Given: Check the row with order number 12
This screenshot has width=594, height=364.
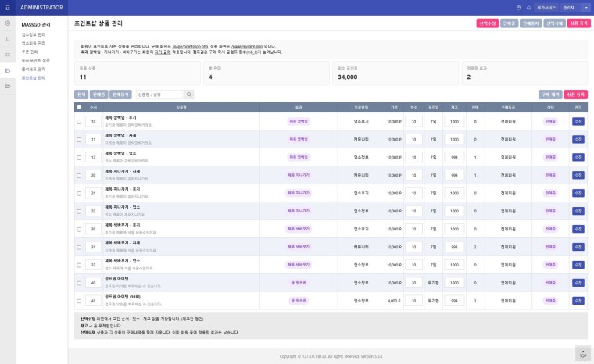Looking at the screenshot, I should 79,158.
